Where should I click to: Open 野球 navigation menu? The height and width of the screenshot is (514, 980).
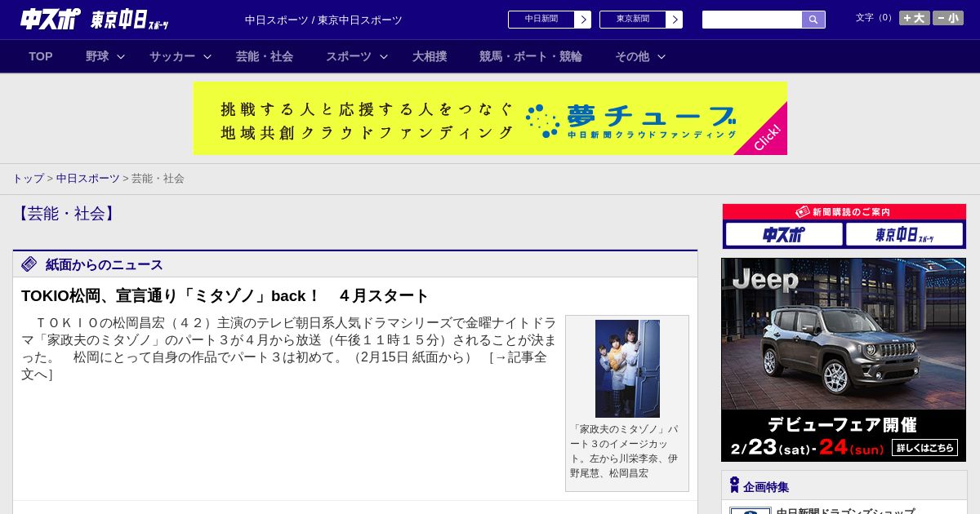point(97,56)
